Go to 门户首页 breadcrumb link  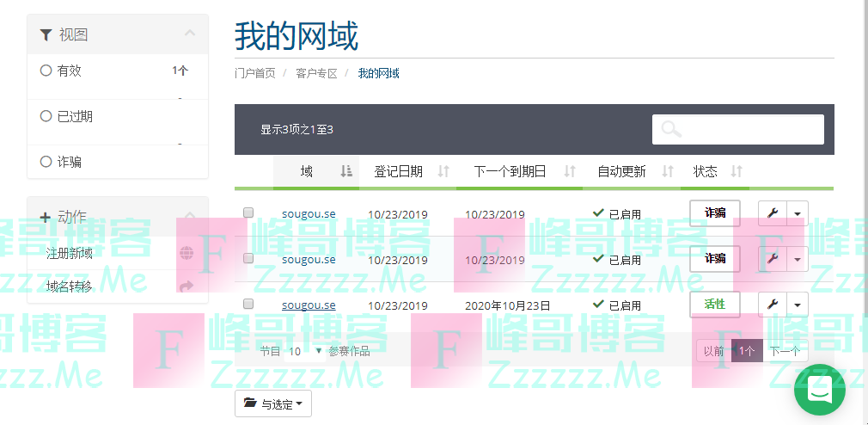[x=255, y=73]
